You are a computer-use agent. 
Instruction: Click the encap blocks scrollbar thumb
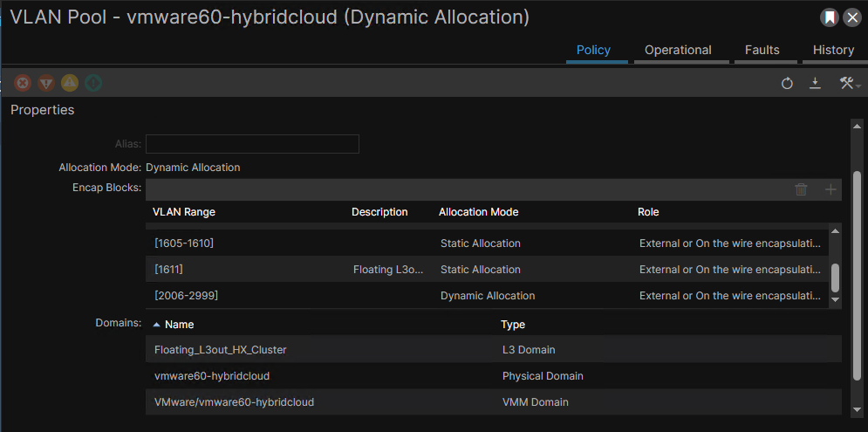836,278
